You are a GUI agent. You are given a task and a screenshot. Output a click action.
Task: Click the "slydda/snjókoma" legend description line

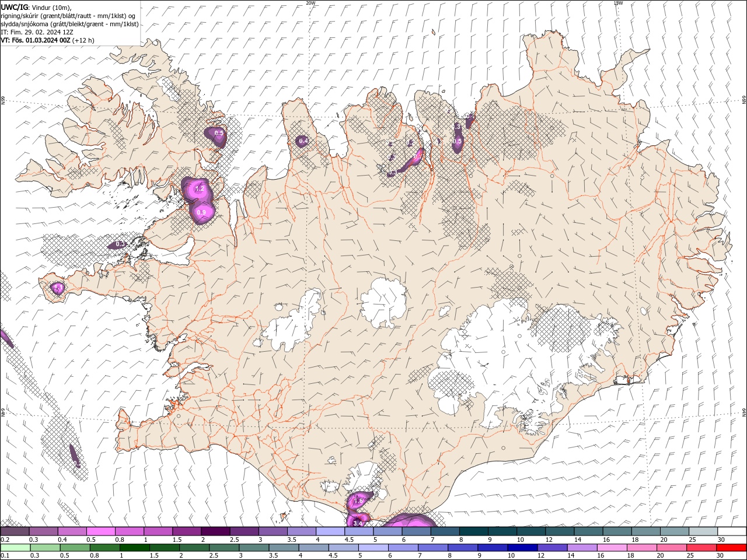69,24
